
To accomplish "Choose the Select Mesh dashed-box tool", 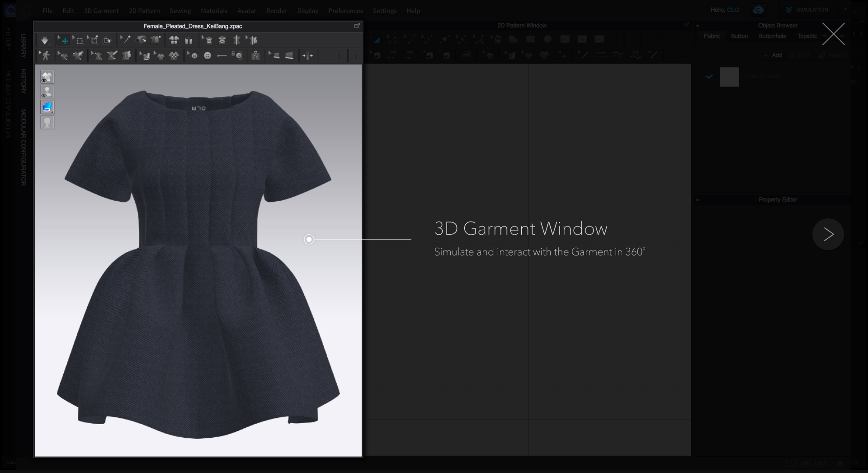I will coord(78,40).
